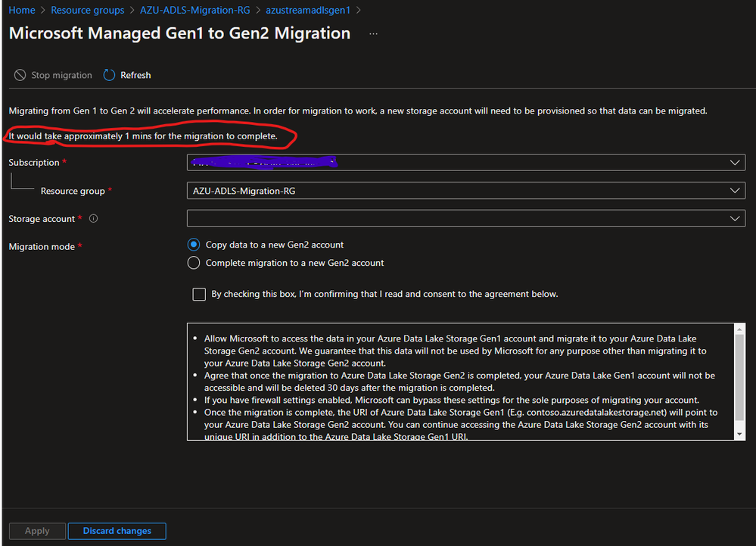Click the agreement box scroll-up arrow
This screenshot has height=546, width=756.
point(739,329)
